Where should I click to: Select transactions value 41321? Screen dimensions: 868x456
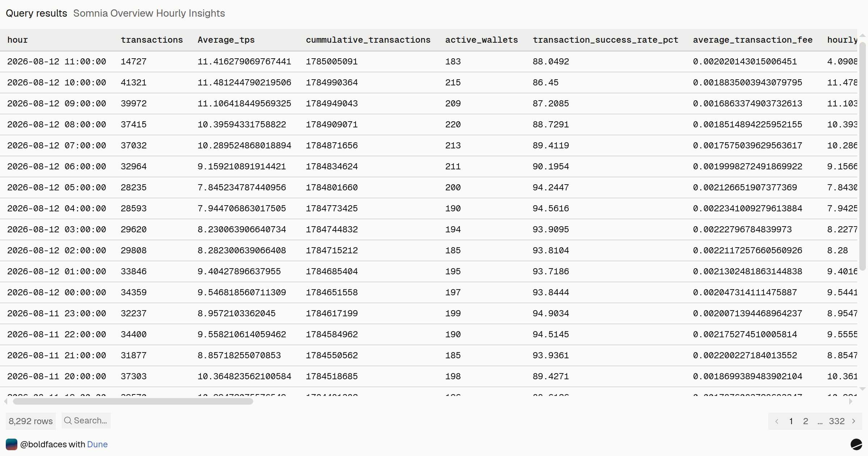(x=133, y=83)
